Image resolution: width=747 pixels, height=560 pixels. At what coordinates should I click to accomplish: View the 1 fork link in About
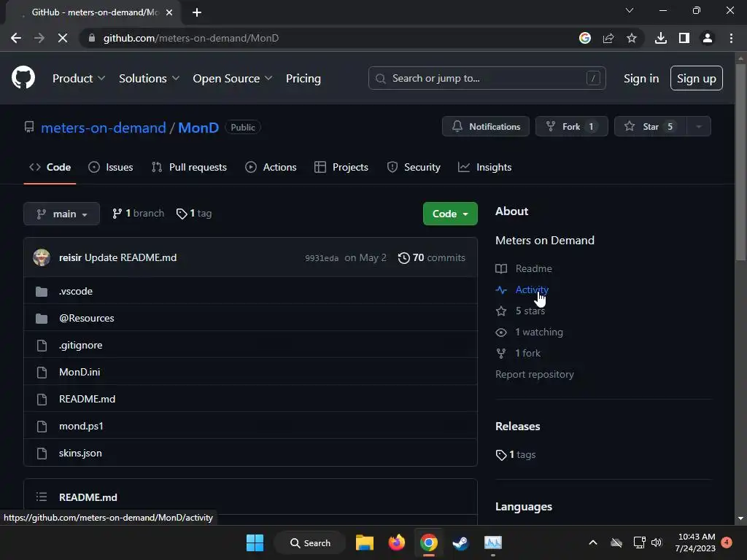(x=527, y=354)
